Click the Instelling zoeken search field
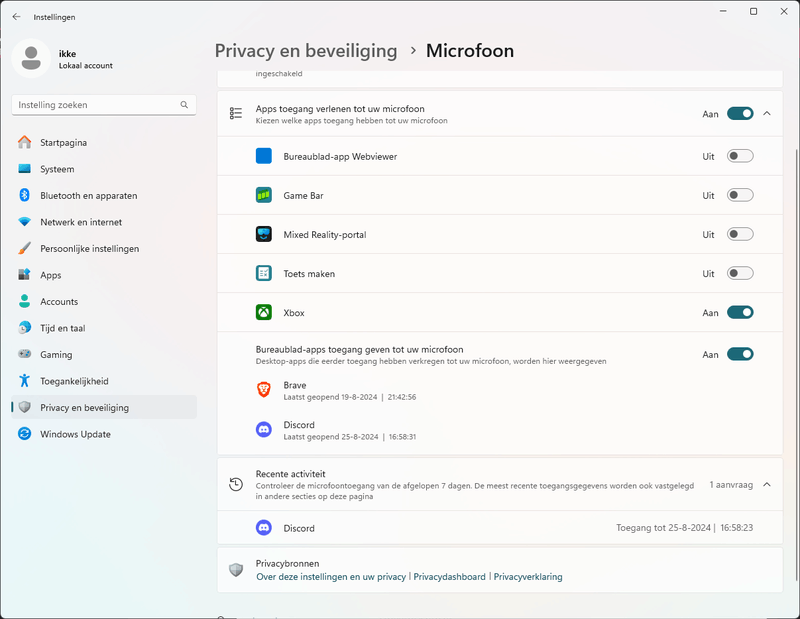The height and width of the screenshot is (619, 800). pyautogui.click(x=96, y=105)
